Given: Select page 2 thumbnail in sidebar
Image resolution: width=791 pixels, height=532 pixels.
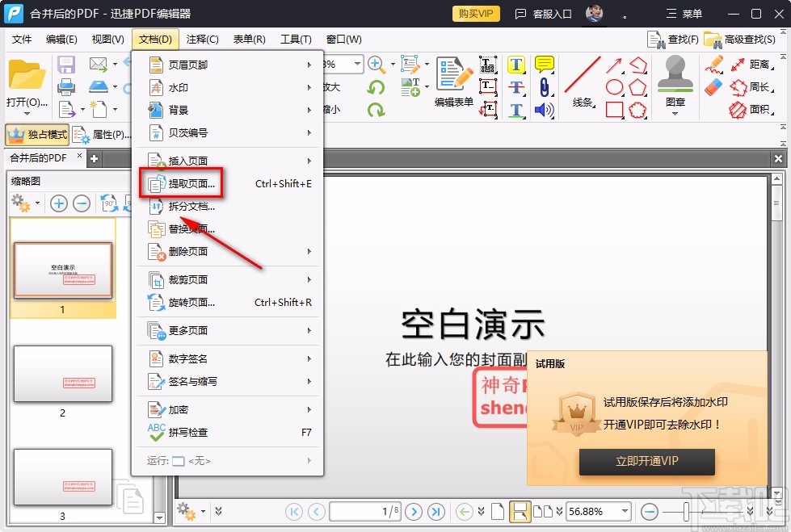Looking at the screenshot, I should (x=63, y=374).
